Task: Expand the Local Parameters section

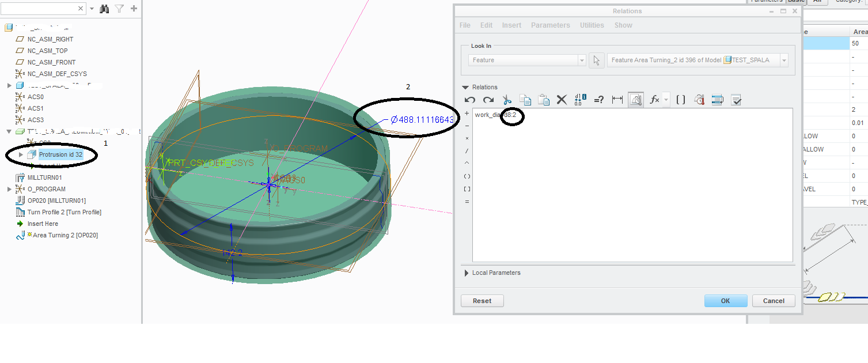Action: (466, 273)
